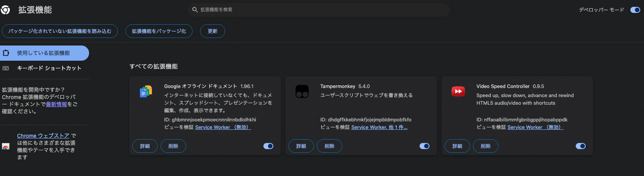The width and height of the screenshot is (644, 176).
Task: Click the ID ghbmnnjooekpmoecnnnilnnbdlolhkhi text
Action: (x=210, y=120)
